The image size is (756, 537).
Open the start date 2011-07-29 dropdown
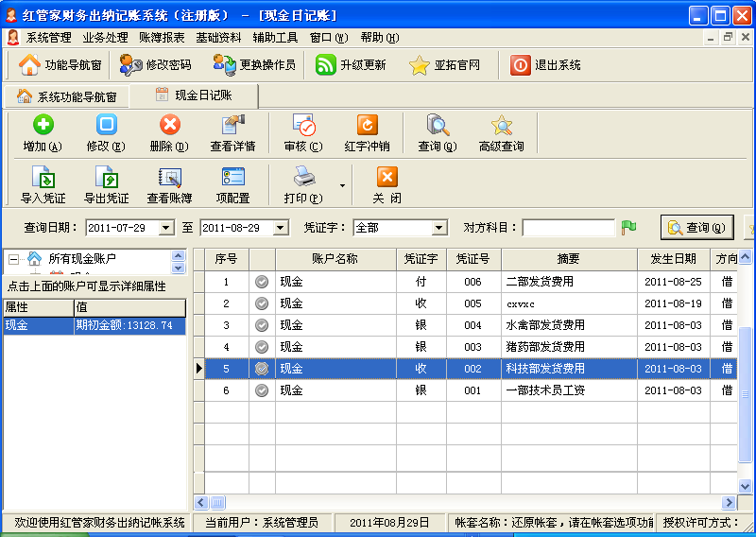pos(166,228)
